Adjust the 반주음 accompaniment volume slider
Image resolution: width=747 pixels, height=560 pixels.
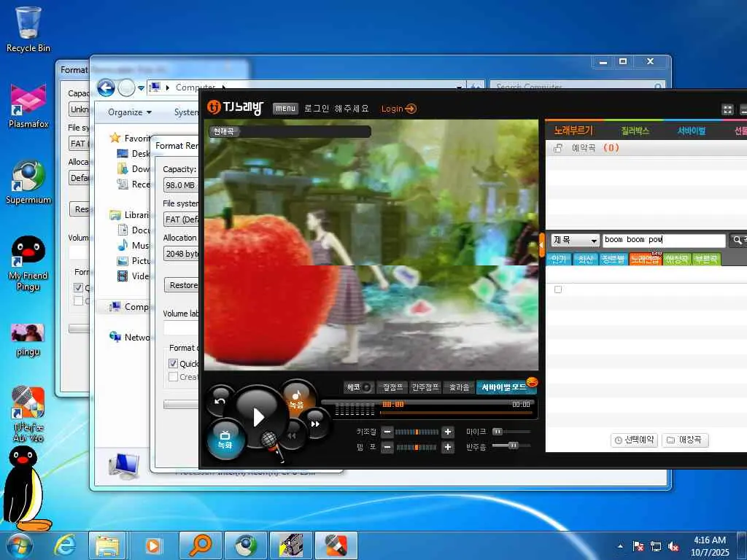511,446
